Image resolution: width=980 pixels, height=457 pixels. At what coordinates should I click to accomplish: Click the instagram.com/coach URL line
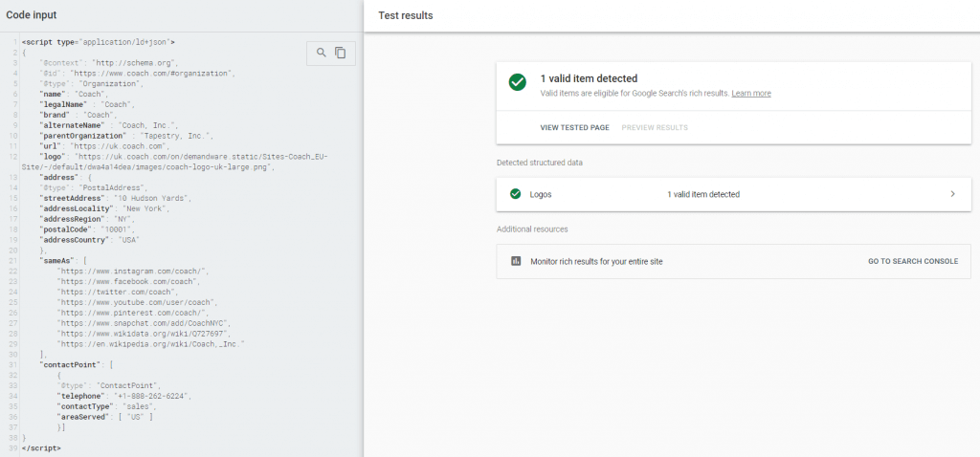coord(132,271)
